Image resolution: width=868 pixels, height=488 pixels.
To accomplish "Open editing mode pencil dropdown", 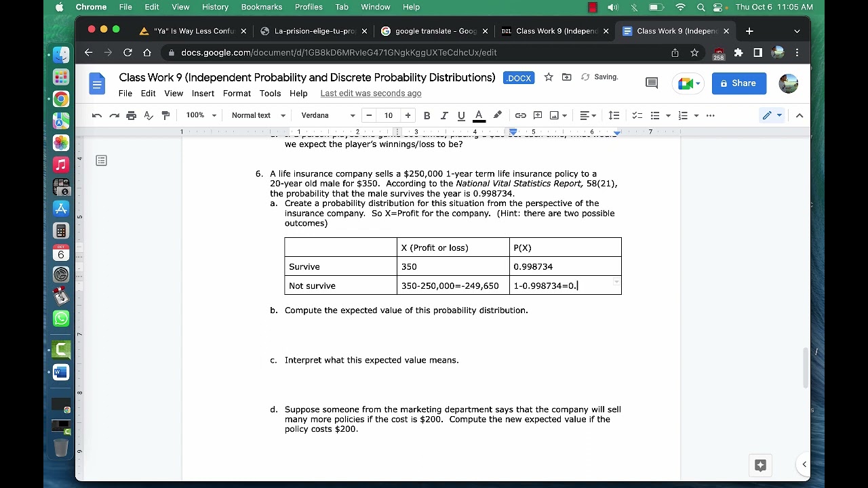I will 772,115.
